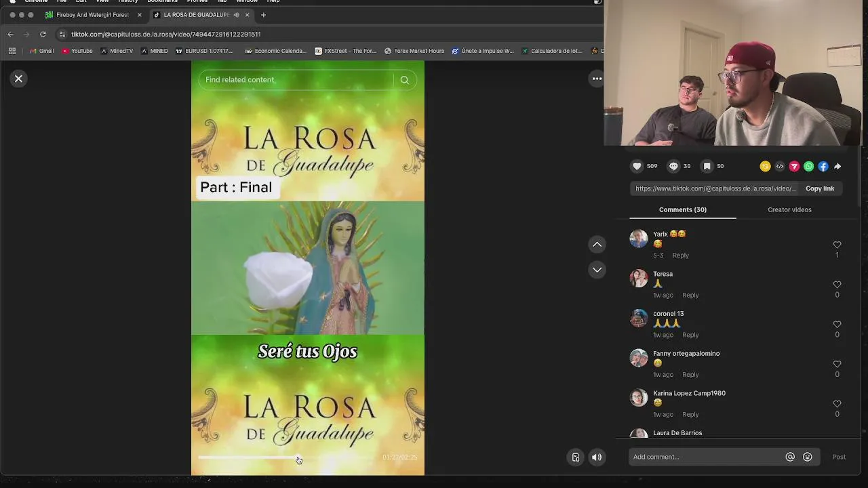The height and width of the screenshot is (488, 868).
Task: Save video with the bookmark icon
Action: (707, 166)
